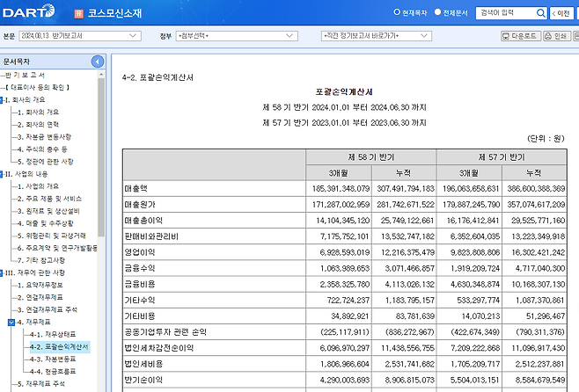Open 3. 자본금 변동사항 tree item

[x=44, y=137]
